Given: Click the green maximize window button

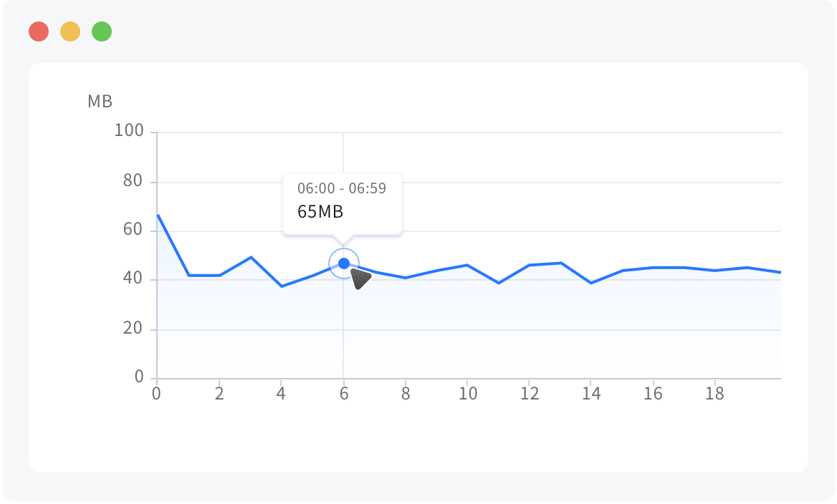Looking at the screenshot, I should [102, 31].
